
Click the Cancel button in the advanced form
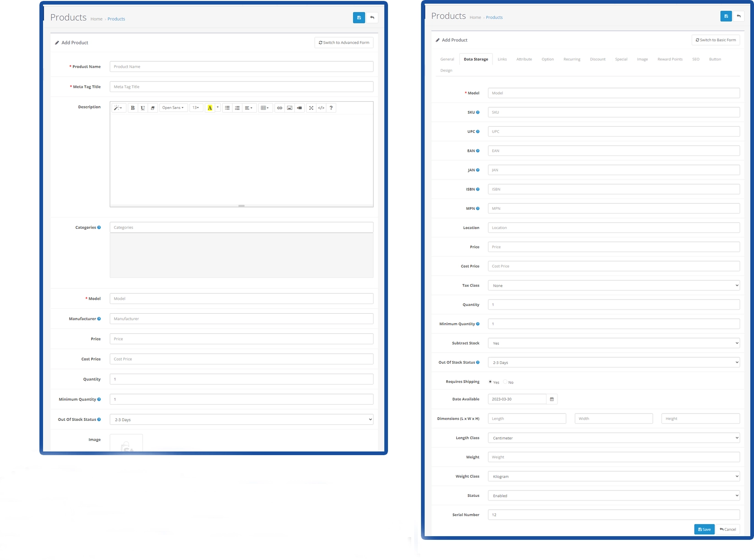(x=728, y=529)
